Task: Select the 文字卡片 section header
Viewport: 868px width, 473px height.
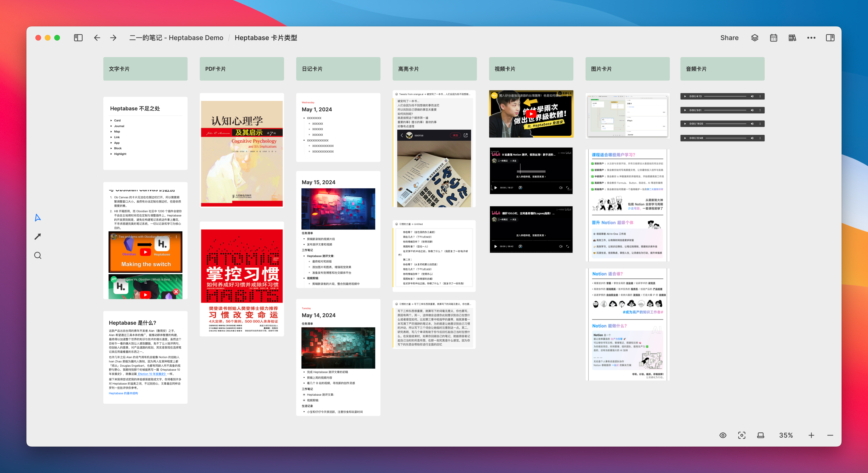Action: 145,69
